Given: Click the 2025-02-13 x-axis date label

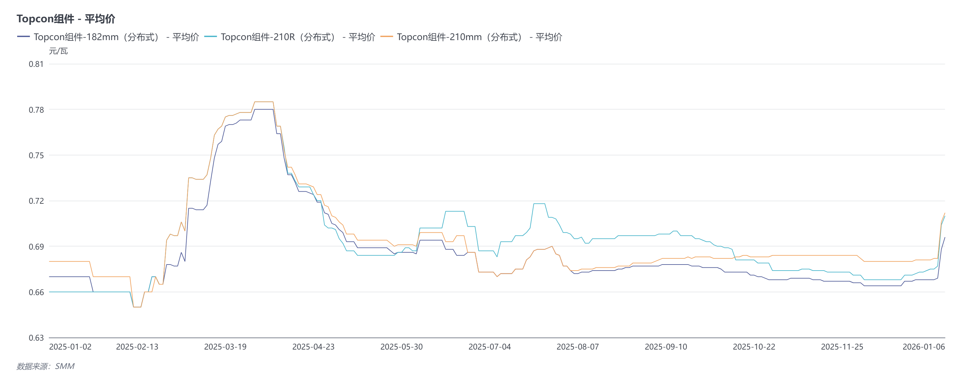Looking at the screenshot, I should pos(137,347).
